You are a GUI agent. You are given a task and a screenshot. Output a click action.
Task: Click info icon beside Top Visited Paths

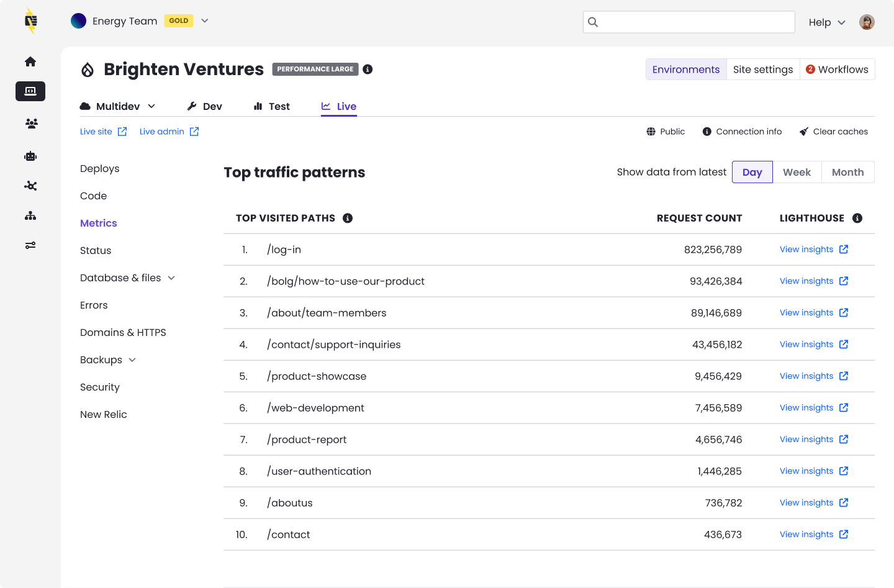pos(348,218)
